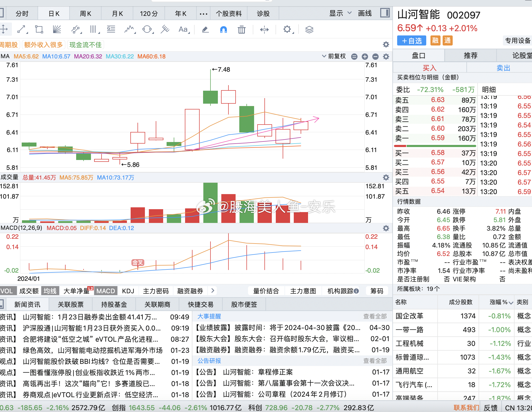Open the 主力意图 analysis button
Screen dimensions: 532x412
tap(303, 291)
